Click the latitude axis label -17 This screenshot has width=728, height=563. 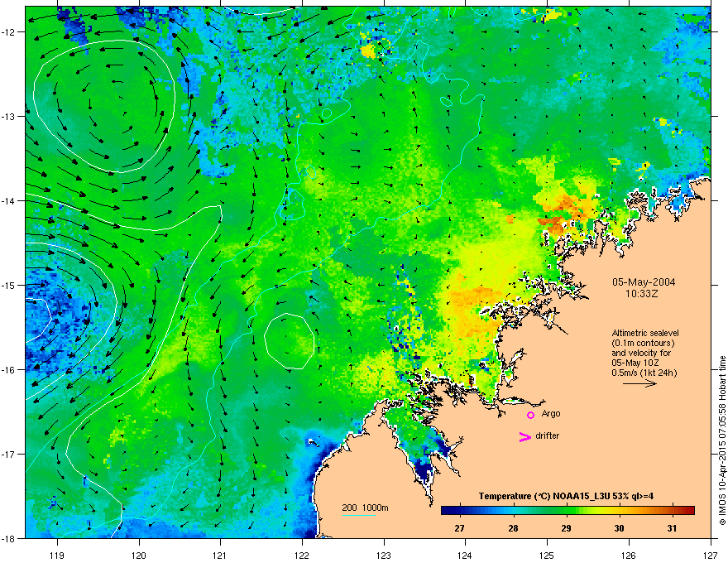[x=9, y=454]
